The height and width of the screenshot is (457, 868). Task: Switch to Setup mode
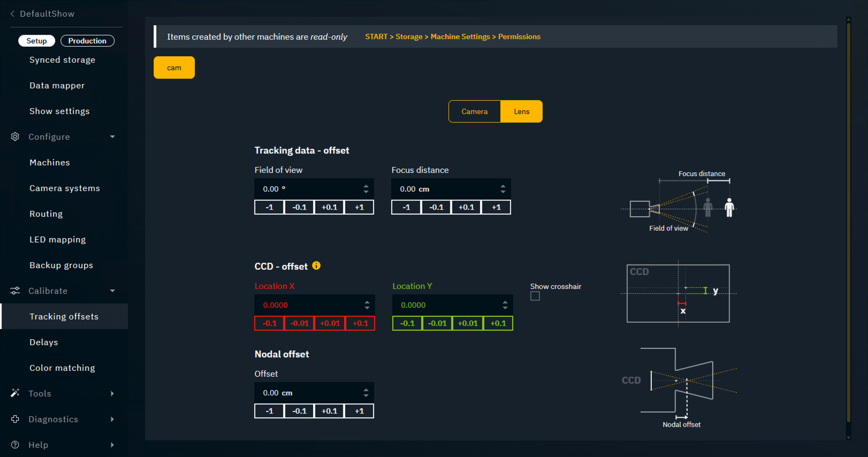(x=36, y=41)
